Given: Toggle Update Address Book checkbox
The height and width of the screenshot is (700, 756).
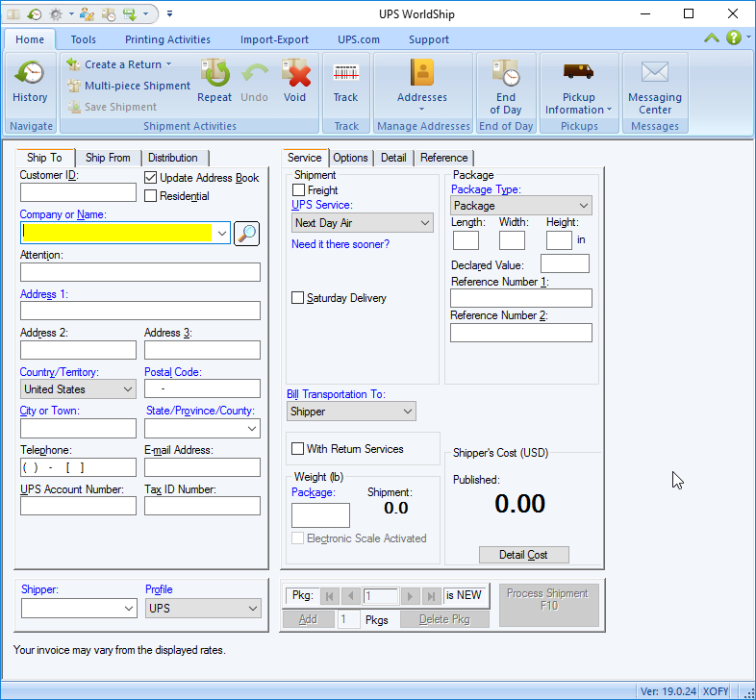Looking at the screenshot, I should click(150, 178).
